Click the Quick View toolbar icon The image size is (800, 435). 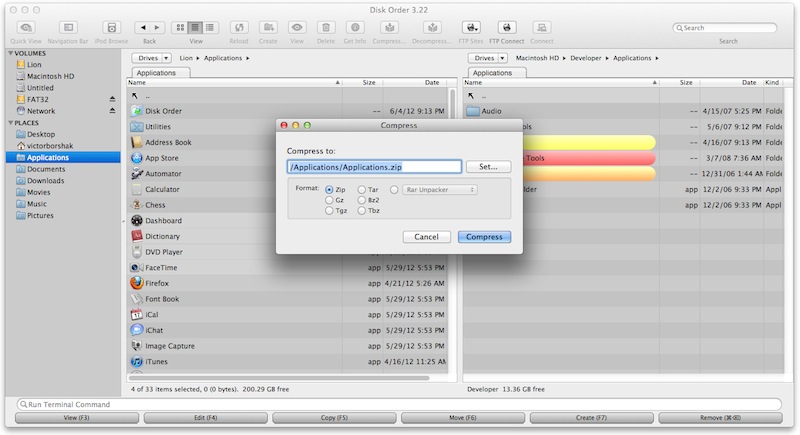coord(25,27)
